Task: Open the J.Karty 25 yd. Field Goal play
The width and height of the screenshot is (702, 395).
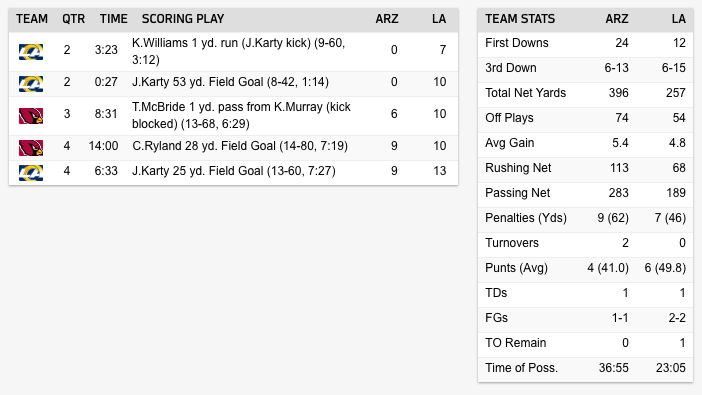Action: pyautogui.click(x=233, y=171)
